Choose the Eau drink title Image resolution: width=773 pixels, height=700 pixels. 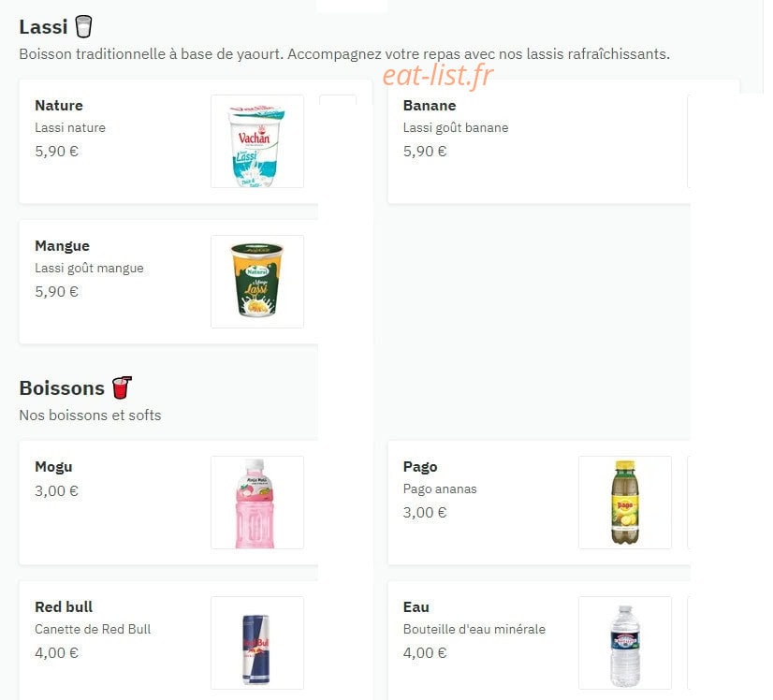point(416,606)
